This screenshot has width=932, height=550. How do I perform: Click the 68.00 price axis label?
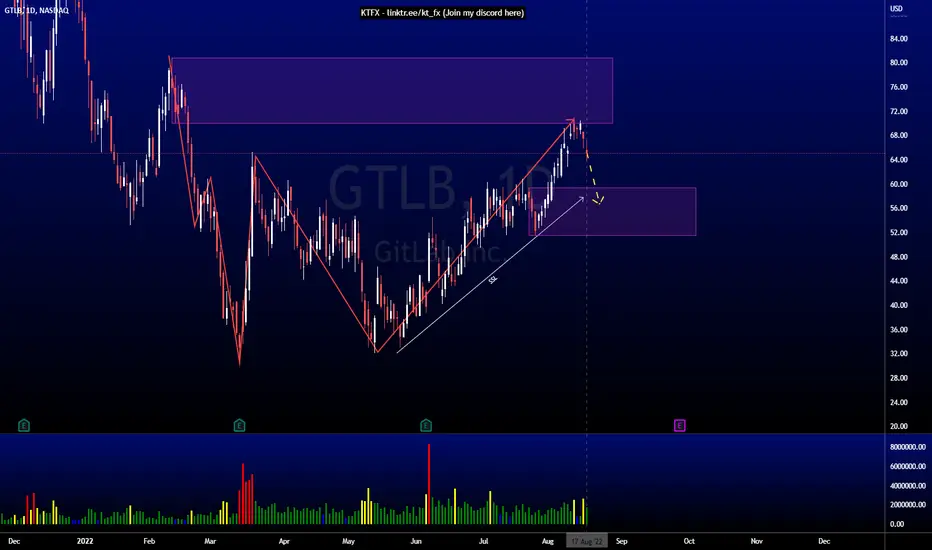point(899,136)
